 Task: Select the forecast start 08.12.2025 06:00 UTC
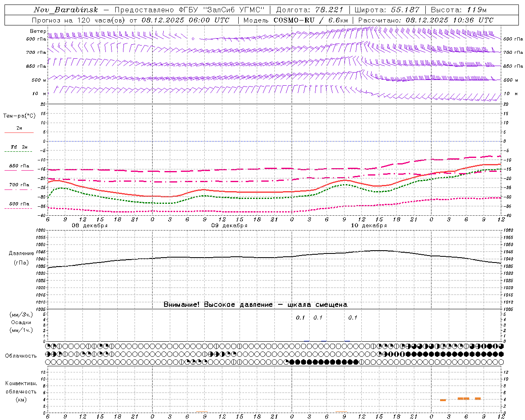tap(185, 20)
